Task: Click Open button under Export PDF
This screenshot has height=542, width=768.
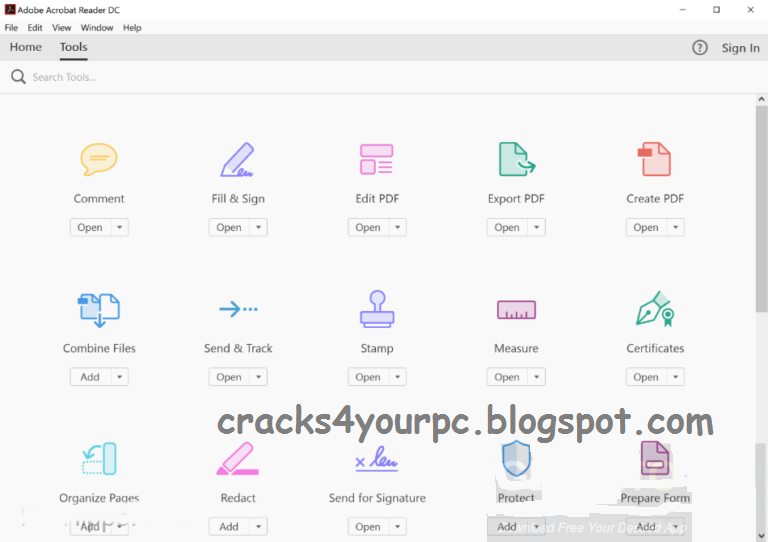Action: [x=507, y=227]
